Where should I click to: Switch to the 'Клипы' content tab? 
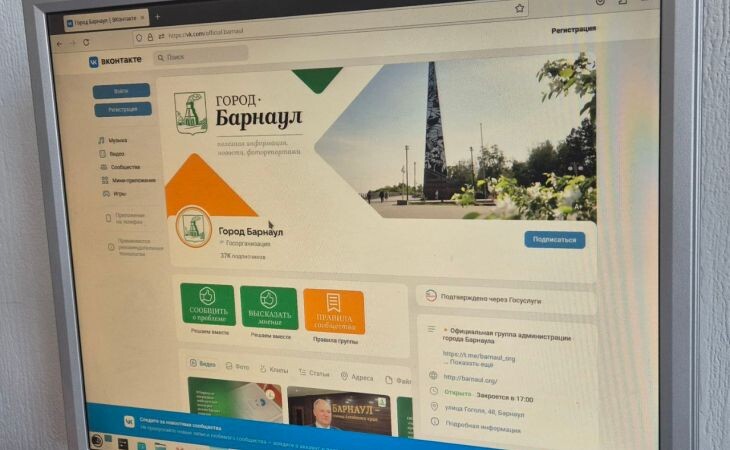274,369
